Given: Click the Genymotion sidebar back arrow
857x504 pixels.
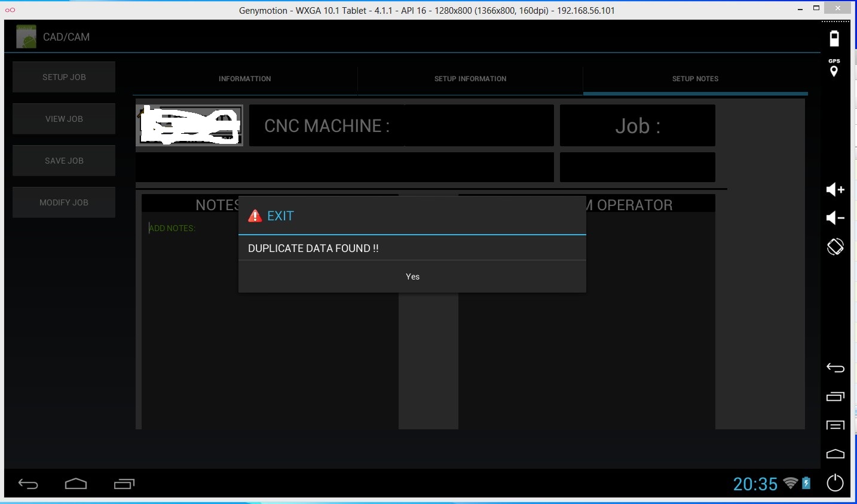Looking at the screenshot, I should click(x=835, y=367).
